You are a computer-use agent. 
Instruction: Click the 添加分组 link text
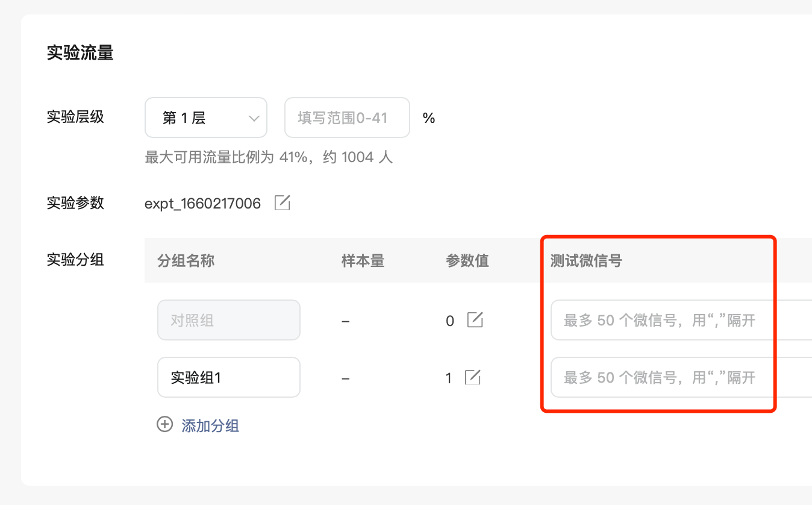point(210,426)
